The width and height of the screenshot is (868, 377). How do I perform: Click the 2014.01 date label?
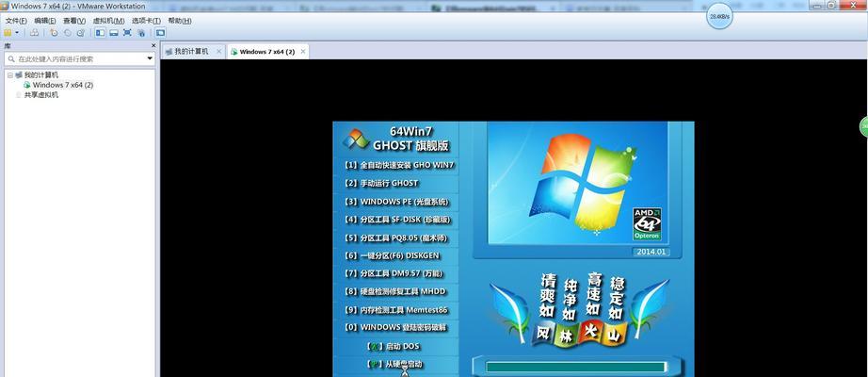click(651, 252)
